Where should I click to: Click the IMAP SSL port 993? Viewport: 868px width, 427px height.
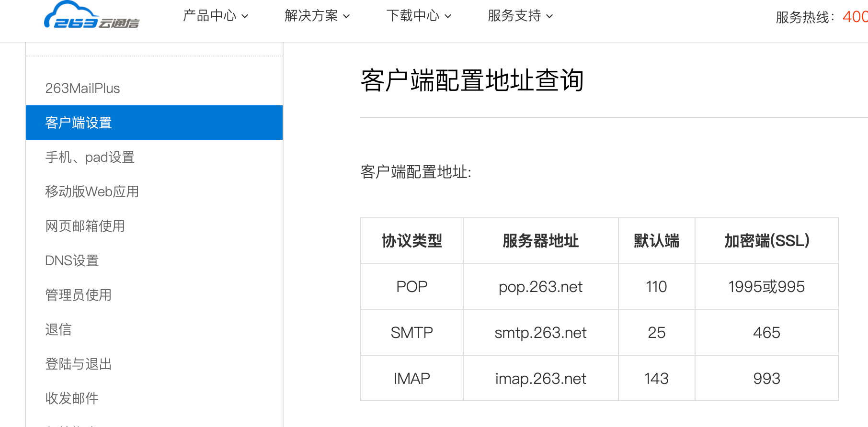click(x=767, y=379)
